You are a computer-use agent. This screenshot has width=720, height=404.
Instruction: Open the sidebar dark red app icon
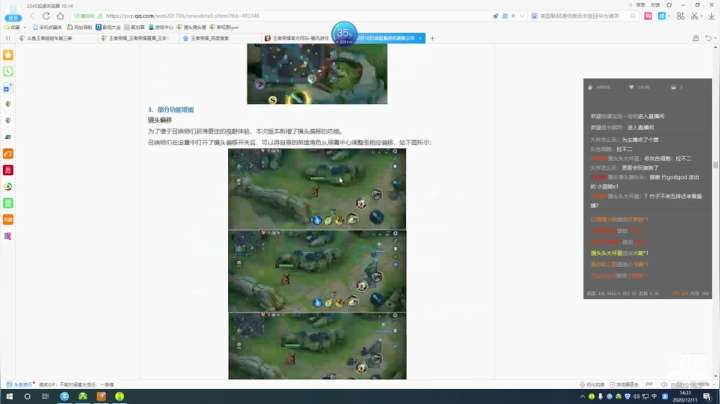pyautogui.click(x=8, y=170)
